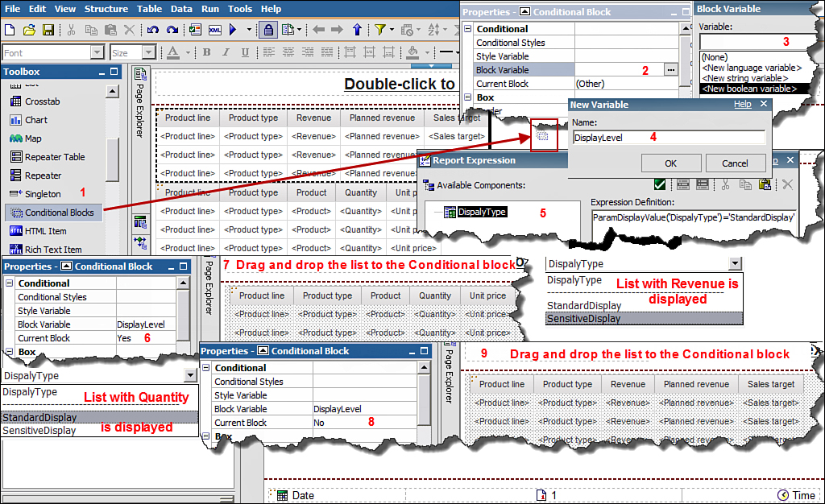Click the Name field containing DisplayLevel
The image size is (825, 504).
[x=668, y=138]
